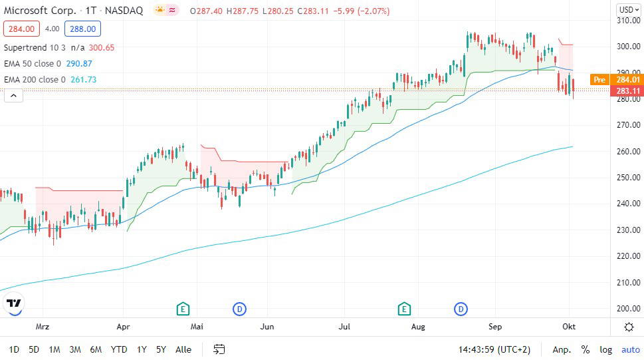Open the May dividend marker D

tap(239, 309)
